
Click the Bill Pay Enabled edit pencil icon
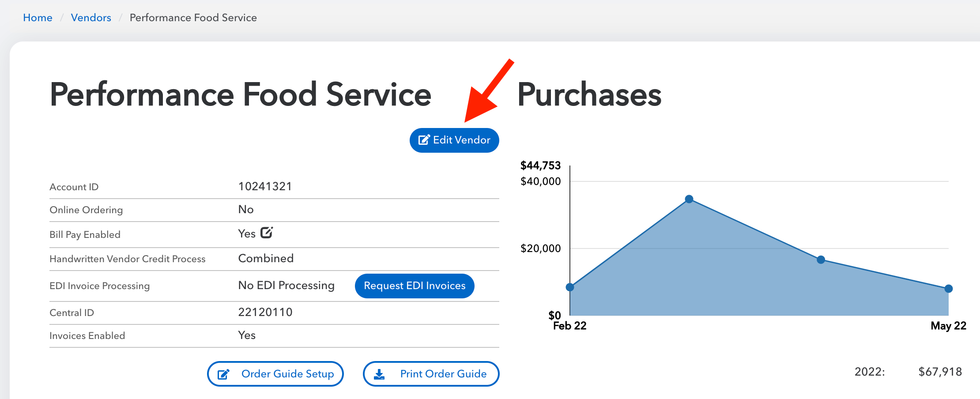tap(267, 233)
